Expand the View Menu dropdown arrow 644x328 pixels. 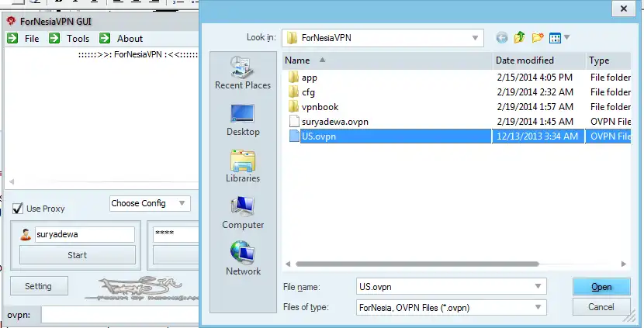pos(566,37)
